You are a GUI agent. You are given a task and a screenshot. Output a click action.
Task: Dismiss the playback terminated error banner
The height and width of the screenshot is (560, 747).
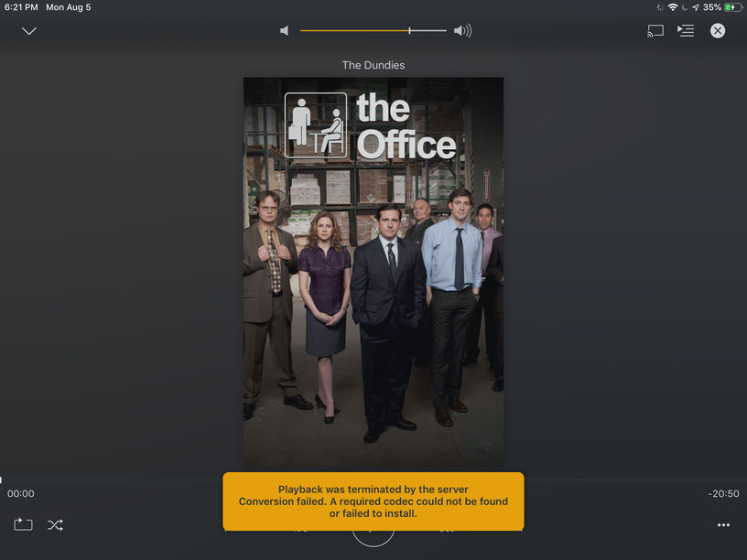coord(373,501)
